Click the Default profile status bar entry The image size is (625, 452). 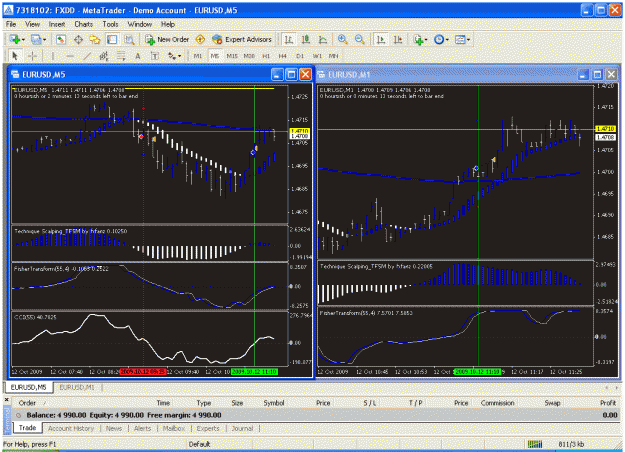click(199, 444)
